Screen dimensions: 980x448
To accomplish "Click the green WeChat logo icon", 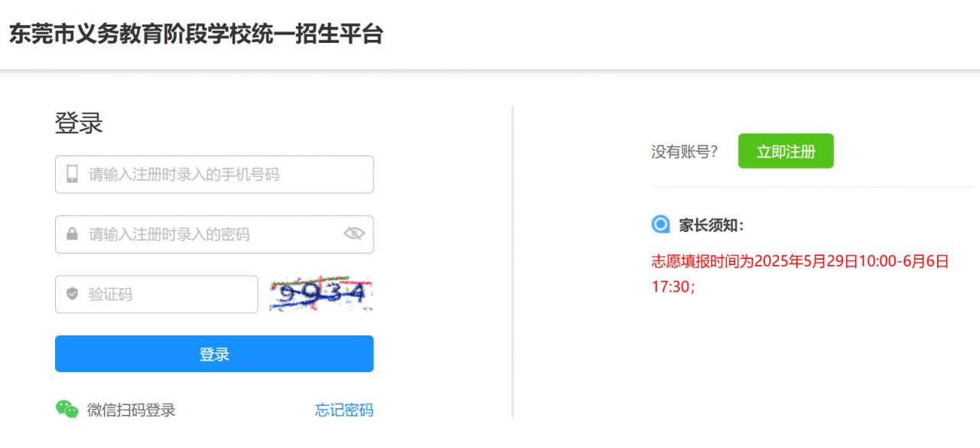I will (67, 410).
